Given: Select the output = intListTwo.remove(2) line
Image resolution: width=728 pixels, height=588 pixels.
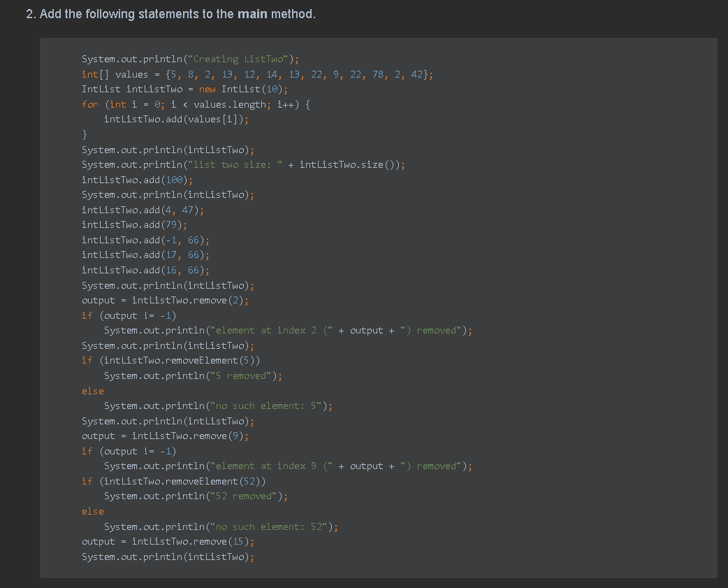Looking at the screenshot, I should pos(168,300).
